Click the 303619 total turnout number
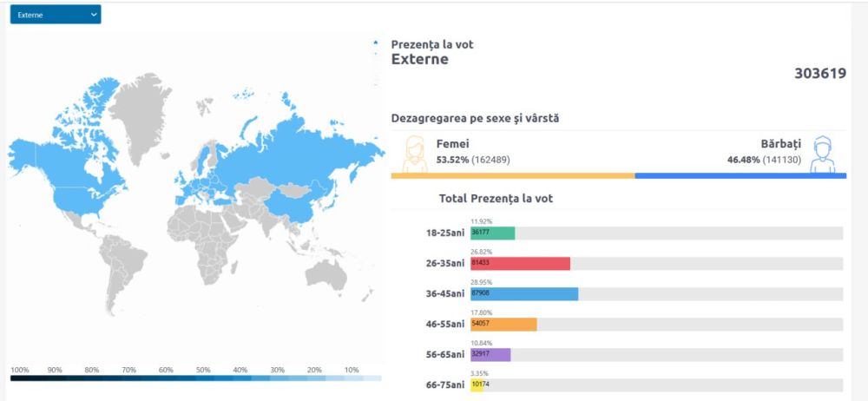Screen dimensions: 868x401 [x=819, y=74]
